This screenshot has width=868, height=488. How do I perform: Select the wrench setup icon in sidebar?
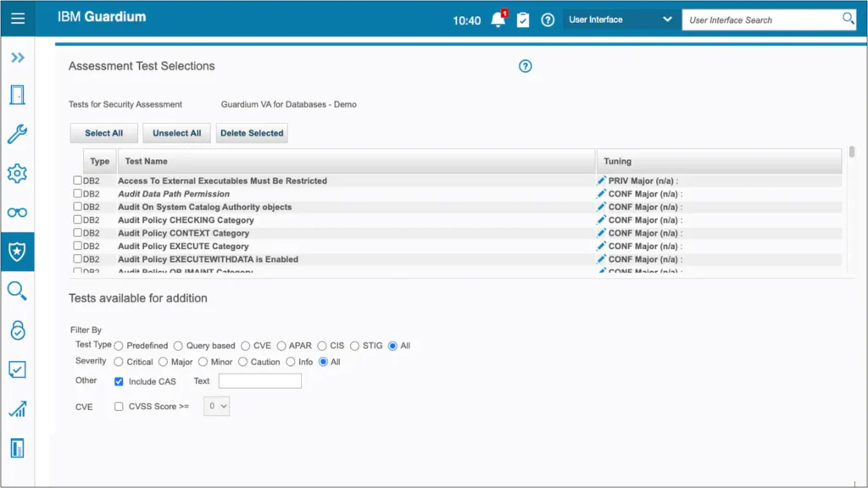pos(18,133)
